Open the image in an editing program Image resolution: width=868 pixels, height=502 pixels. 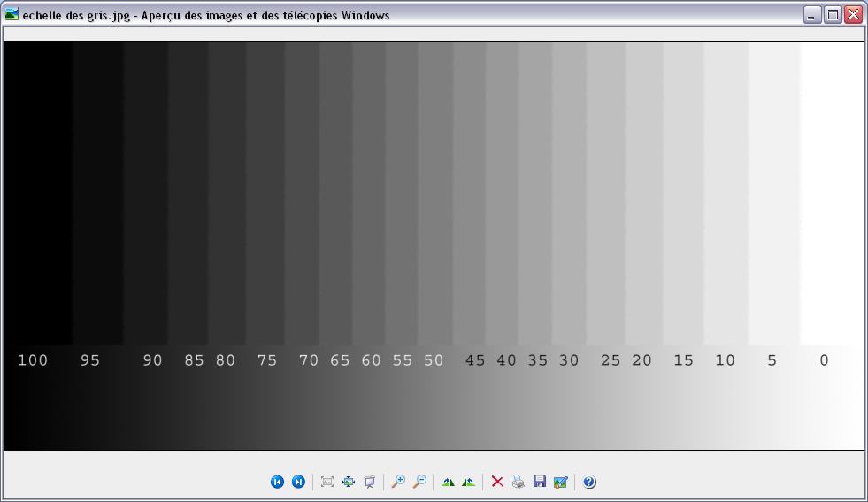tap(561, 482)
